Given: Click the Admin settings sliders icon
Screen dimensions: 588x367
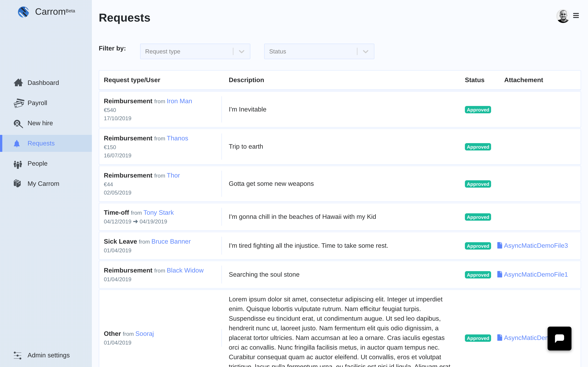Looking at the screenshot, I should pos(17,355).
